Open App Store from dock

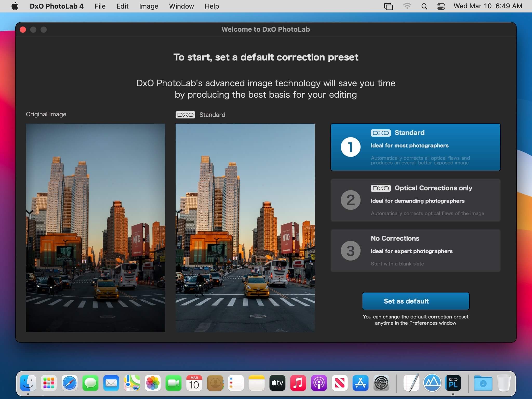361,383
